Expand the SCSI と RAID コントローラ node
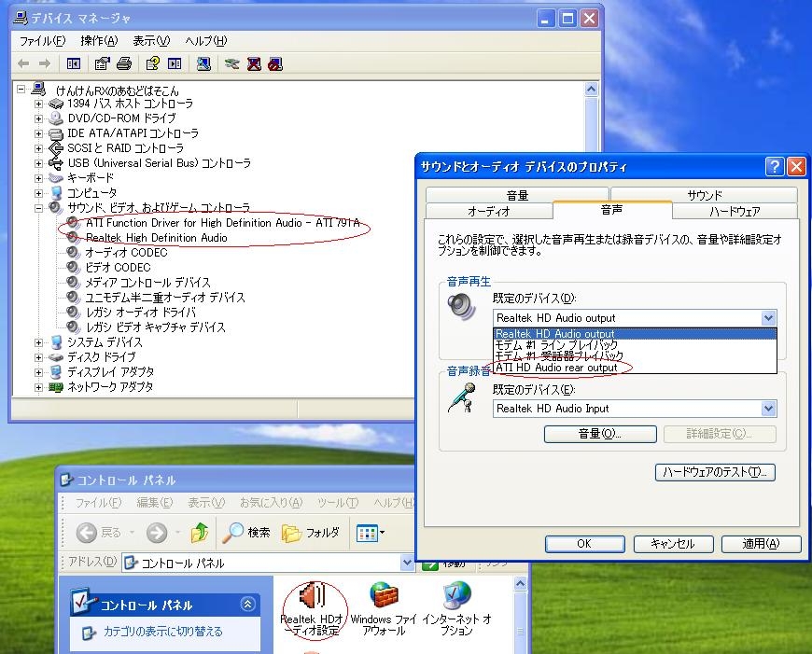The height and width of the screenshot is (654, 812). pos(39,148)
